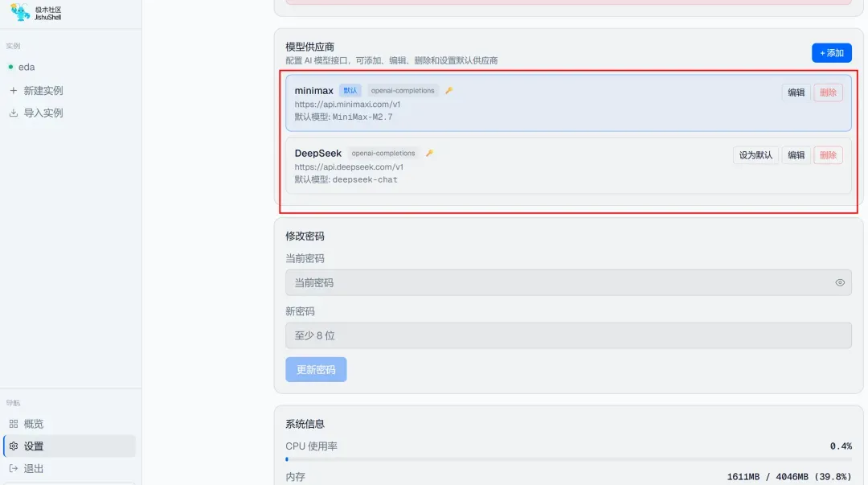Click the 默认 badge on minimax

350,90
